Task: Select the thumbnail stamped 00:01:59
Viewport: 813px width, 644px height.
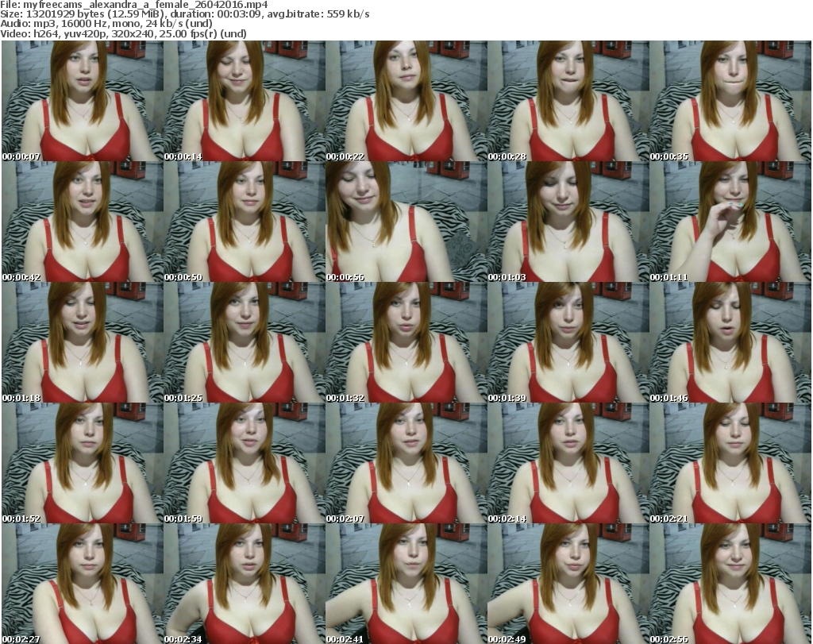Action: pyautogui.click(x=245, y=463)
